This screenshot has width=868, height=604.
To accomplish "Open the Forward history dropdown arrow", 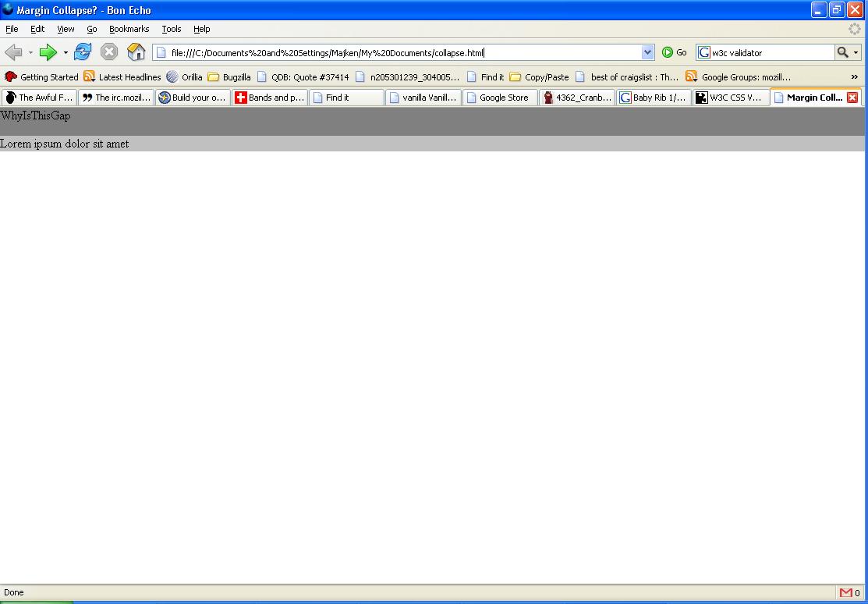I will click(x=66, y=52).
